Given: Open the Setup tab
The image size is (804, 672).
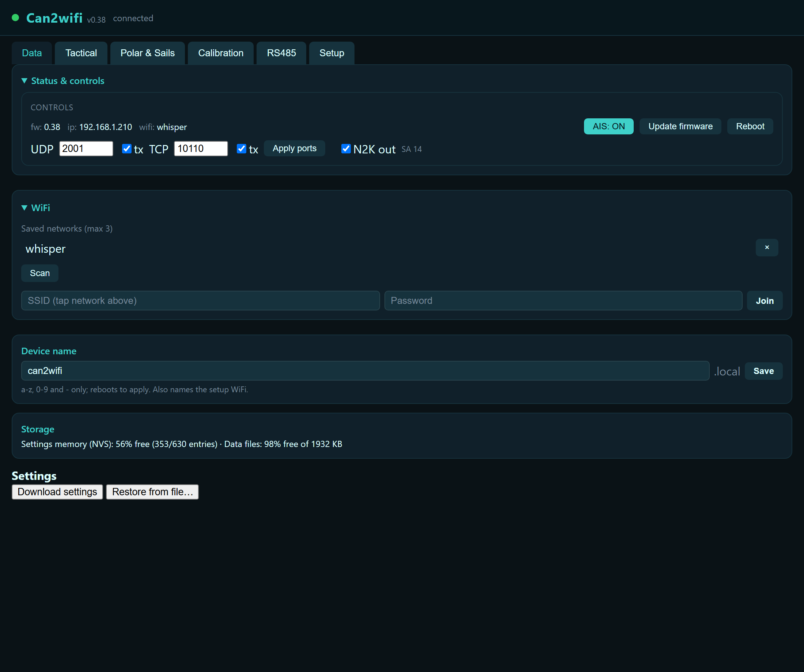Looking at the screenshot, I should [331, 53].
